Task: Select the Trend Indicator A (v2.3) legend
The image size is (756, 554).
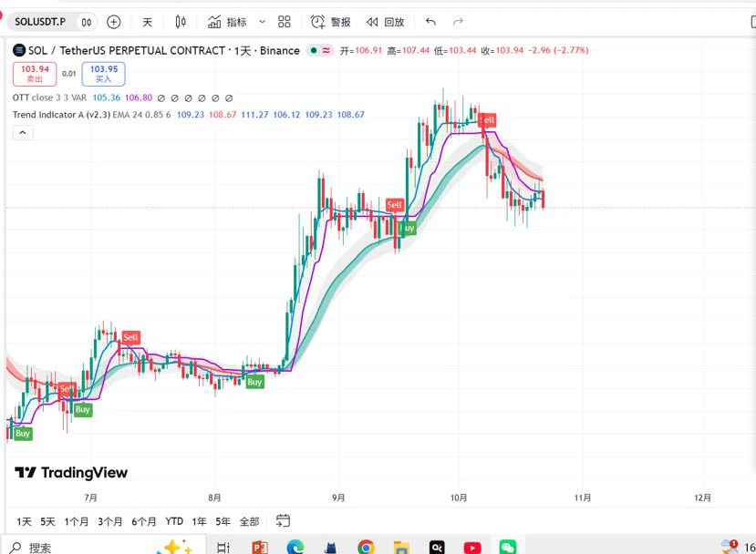Action: point(91,115)
